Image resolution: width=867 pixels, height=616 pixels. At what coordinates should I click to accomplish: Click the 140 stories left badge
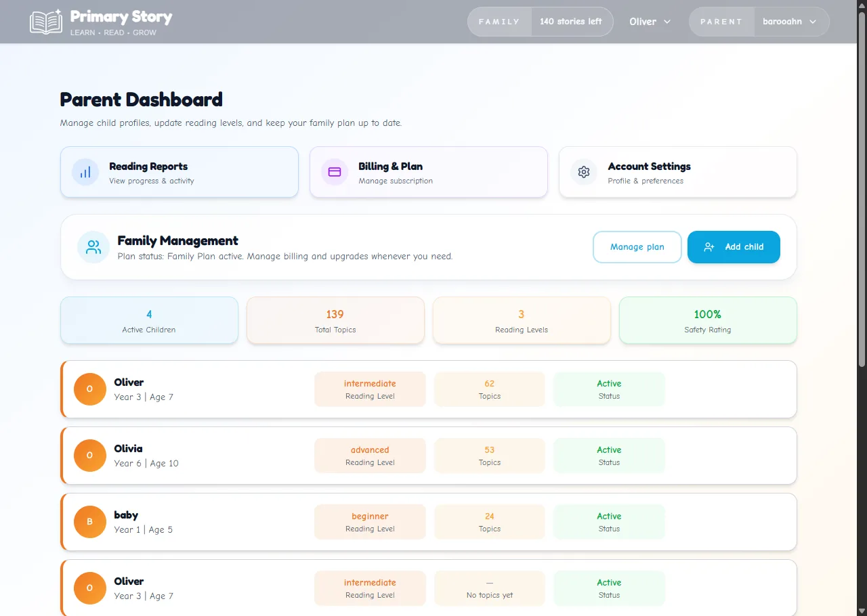[x=571, y=22]
